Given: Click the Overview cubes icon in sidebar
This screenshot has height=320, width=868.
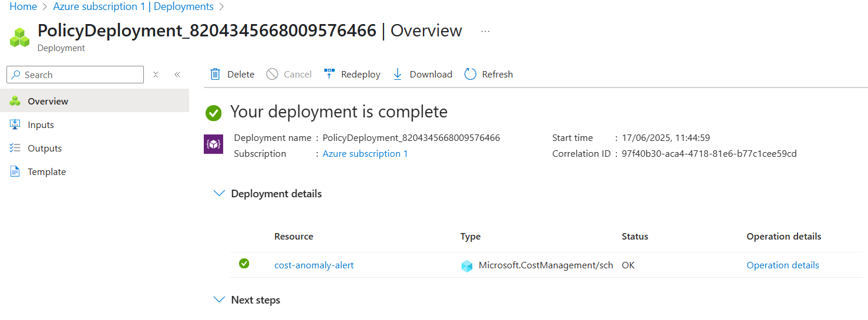Looking at the screenshot, I should (15, 101).
